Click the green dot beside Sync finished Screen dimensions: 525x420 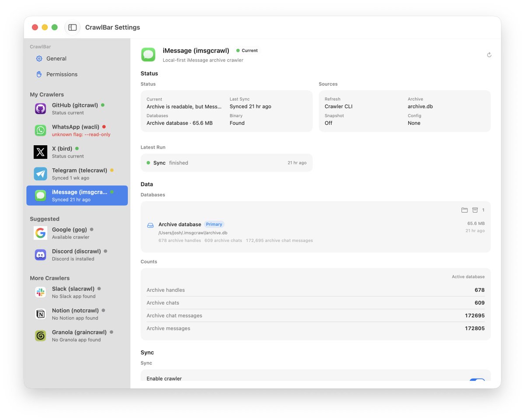(148, 163)
